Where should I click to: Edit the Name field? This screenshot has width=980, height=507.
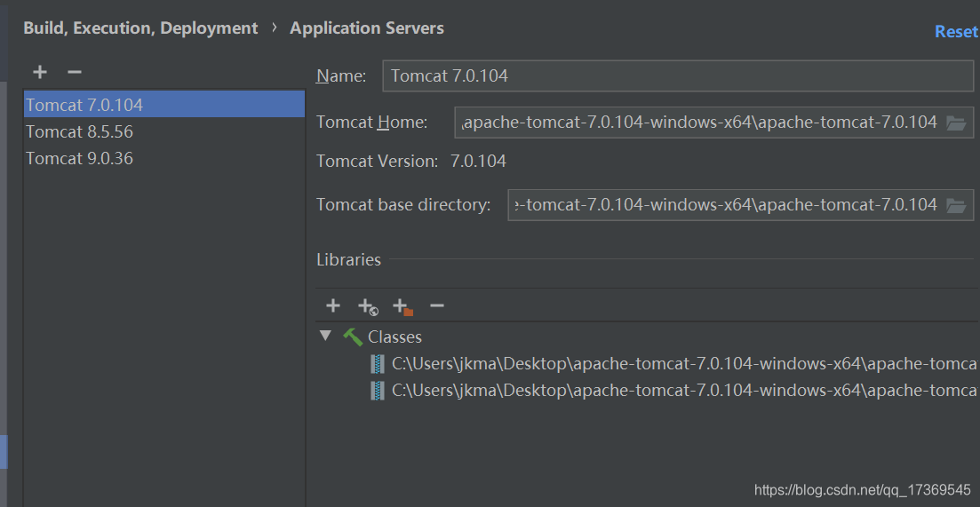click(678, 76)
